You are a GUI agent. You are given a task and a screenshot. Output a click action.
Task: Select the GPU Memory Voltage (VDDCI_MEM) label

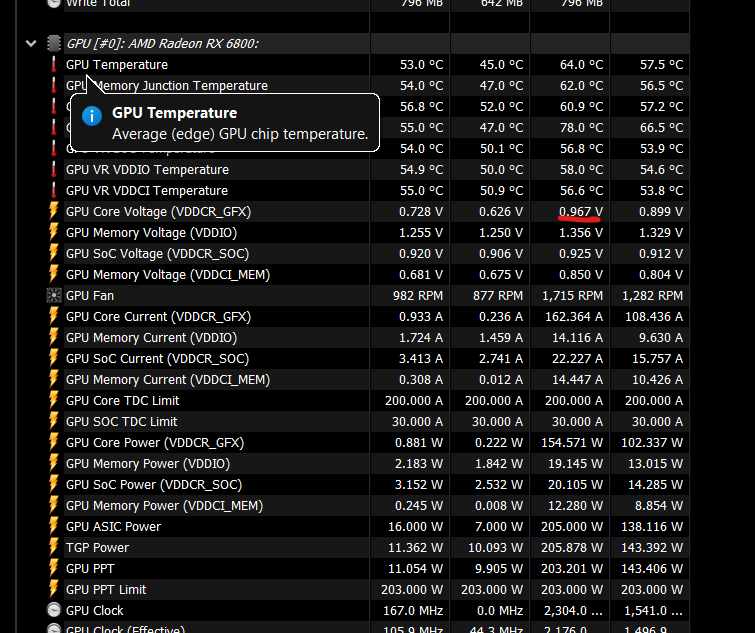click(x=168, y=274)
